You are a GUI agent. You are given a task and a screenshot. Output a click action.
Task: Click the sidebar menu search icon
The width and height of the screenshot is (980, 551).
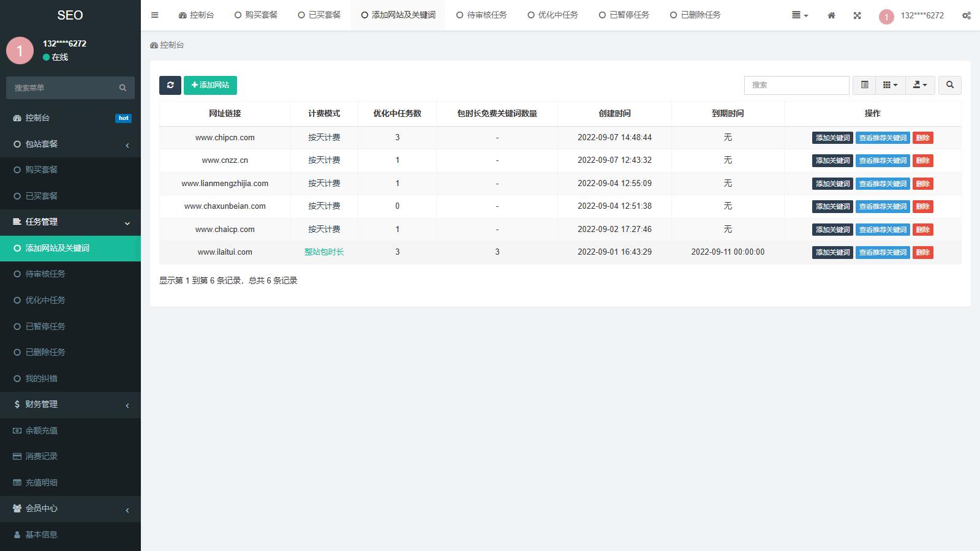coord(123,88)
